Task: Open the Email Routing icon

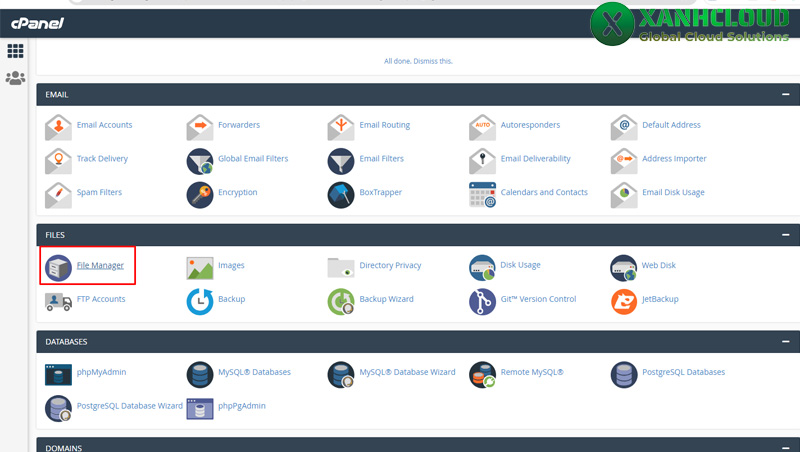Action: point(341,128)
